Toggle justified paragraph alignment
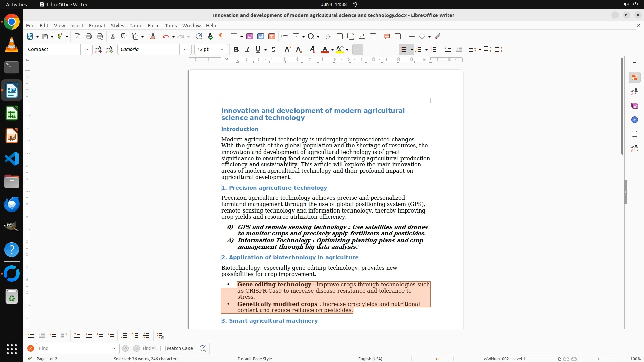 pos(391,49)
